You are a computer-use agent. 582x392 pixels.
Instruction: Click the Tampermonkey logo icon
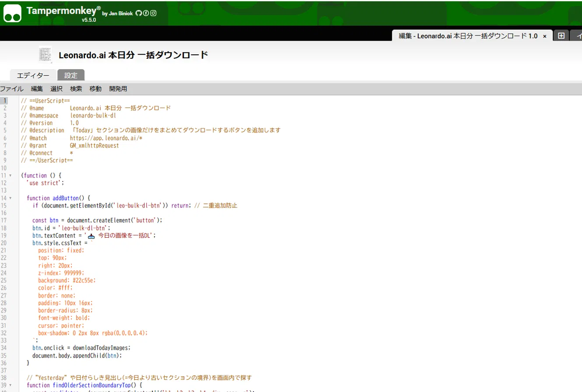(x=13, y=13)
